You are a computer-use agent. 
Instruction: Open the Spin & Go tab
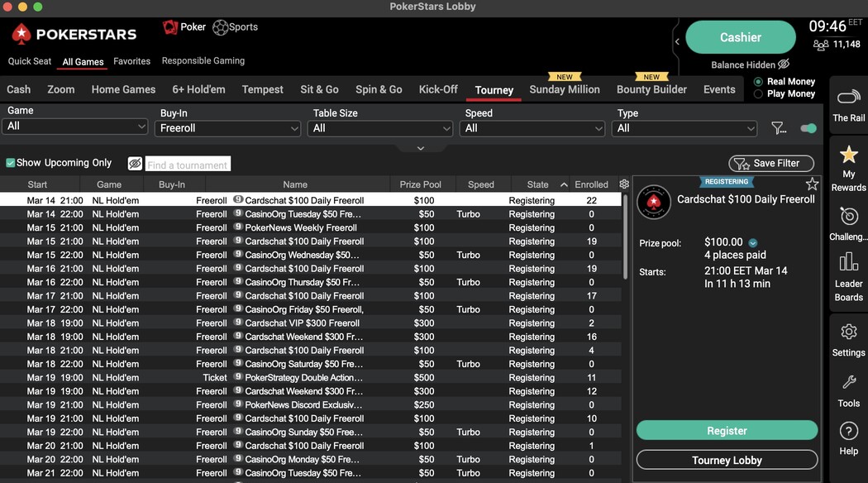point(379,89)
